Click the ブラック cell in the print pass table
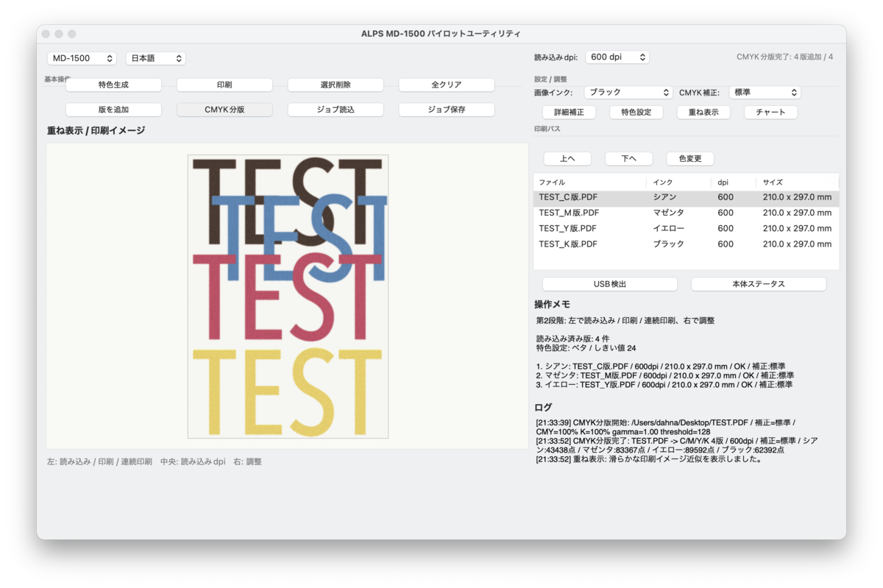The height and width of the screenshot is (588, 883). point(668,244)
